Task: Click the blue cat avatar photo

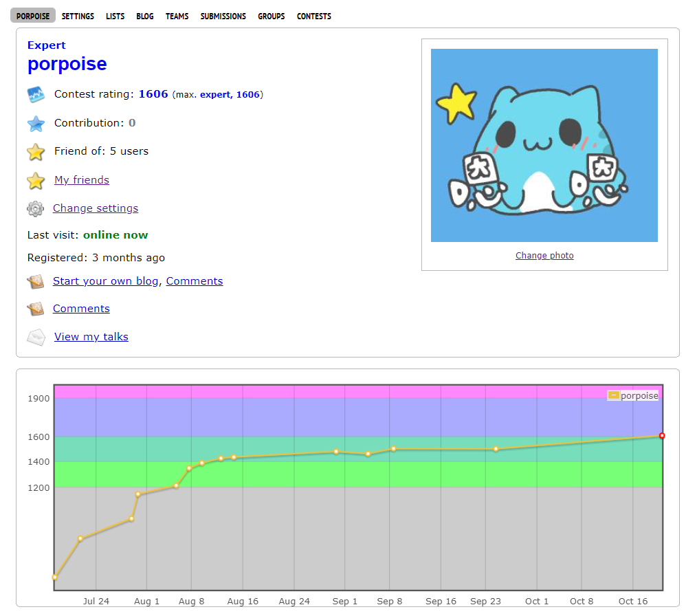Action: click(544, 145)
